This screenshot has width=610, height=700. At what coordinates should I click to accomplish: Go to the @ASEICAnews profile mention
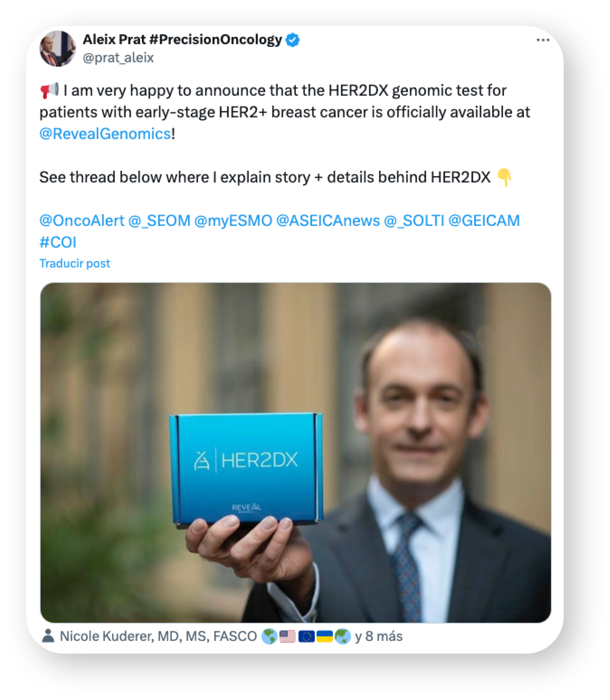328,221
